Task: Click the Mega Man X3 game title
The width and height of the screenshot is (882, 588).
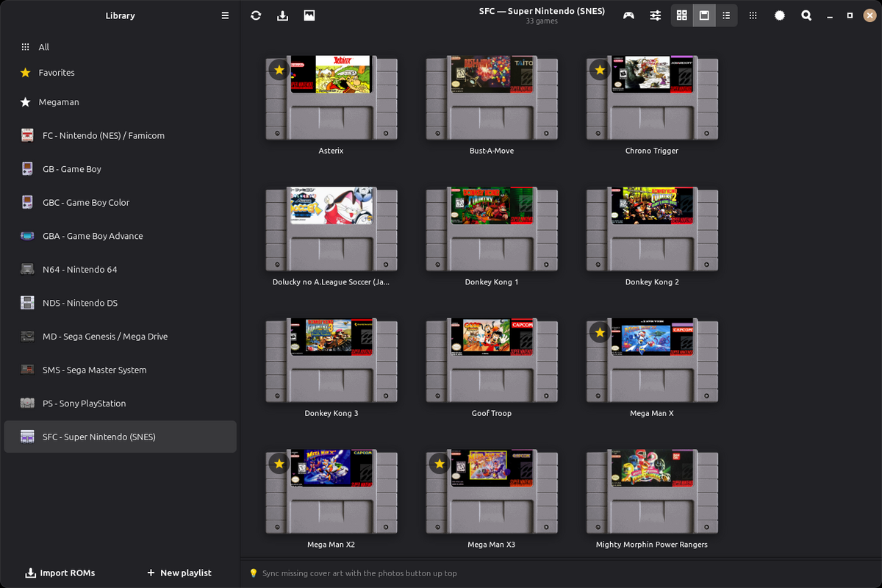Action: (492, 545)
